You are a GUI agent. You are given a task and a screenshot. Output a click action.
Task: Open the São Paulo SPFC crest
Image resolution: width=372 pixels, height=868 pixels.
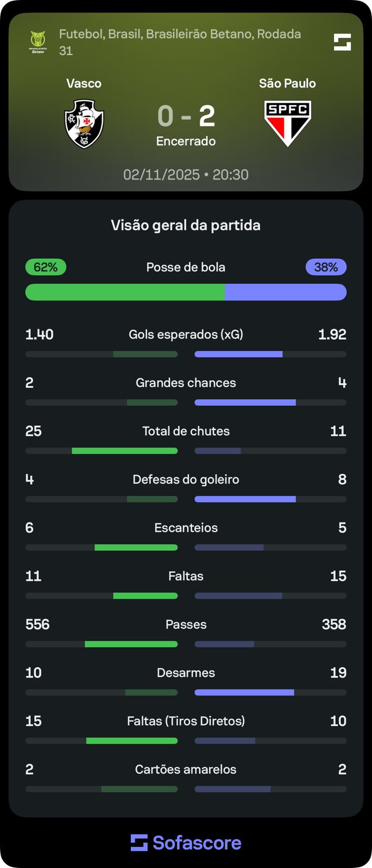pos(287,124)
